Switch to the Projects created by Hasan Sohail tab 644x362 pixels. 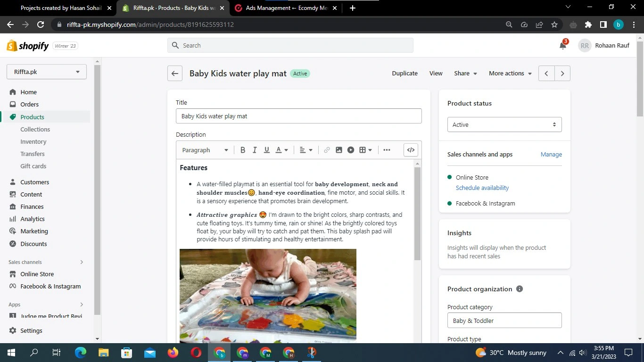(61, 8)
